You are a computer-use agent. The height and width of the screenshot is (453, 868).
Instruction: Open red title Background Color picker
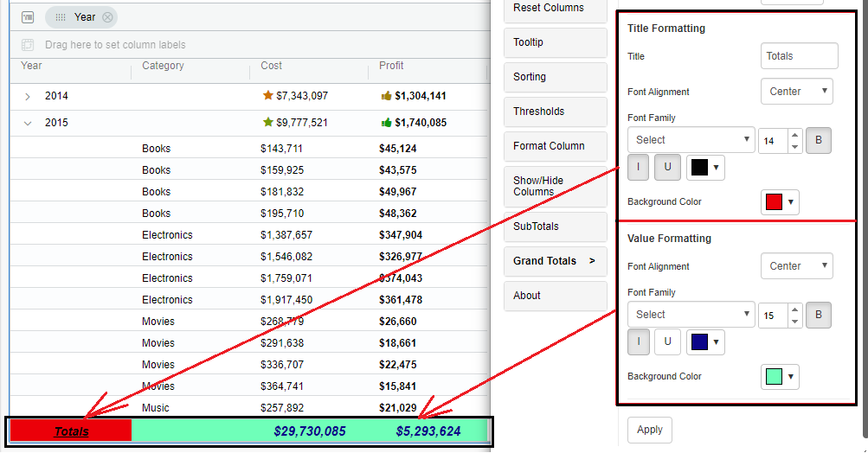coord(780,202)
